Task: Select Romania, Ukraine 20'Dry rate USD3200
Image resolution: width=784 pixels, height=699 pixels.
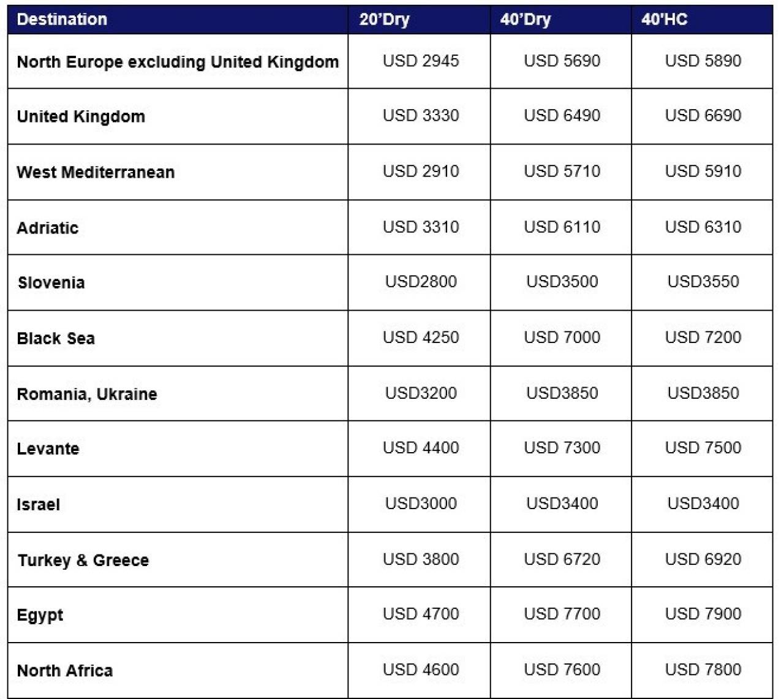Action: coord(421,393)
